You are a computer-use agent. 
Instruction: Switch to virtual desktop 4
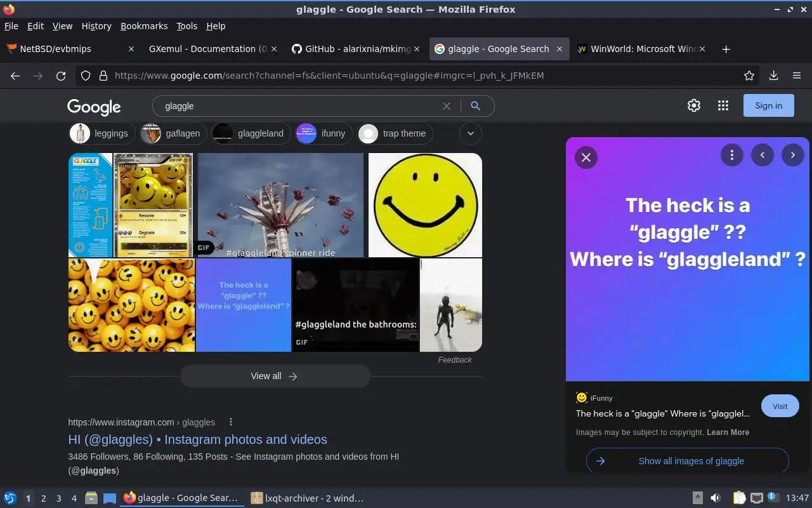(x=74, y=498)
